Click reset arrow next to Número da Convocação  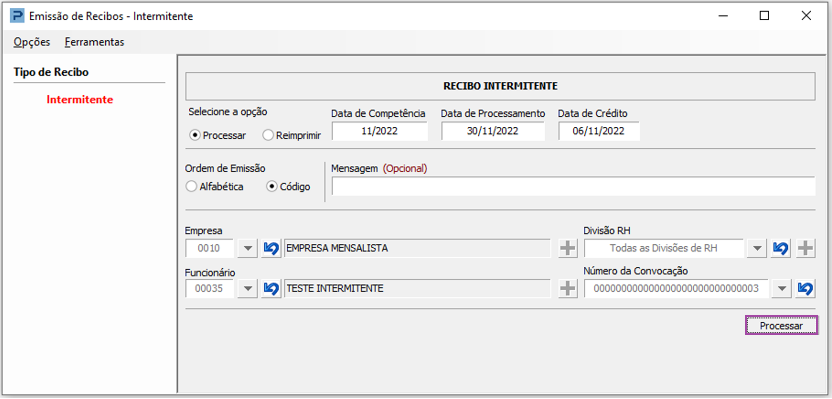805,289
